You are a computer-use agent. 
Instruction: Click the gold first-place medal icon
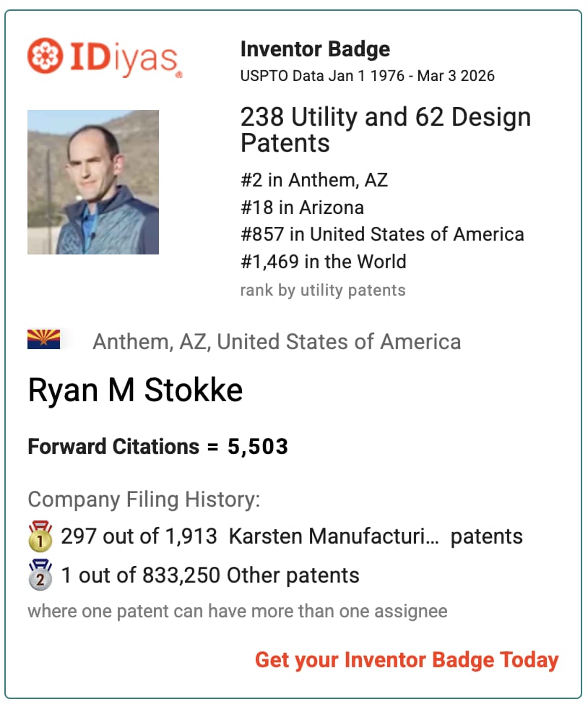[39, 536]
